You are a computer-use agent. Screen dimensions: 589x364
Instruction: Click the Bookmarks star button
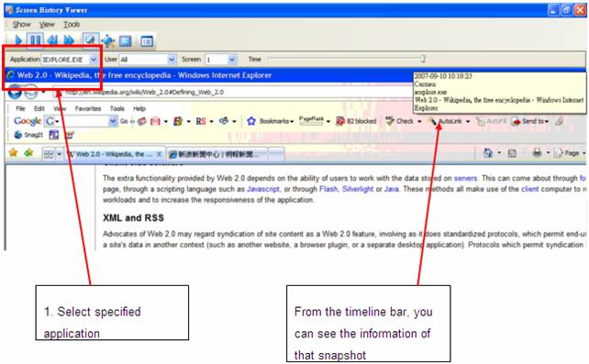(270, 121)
